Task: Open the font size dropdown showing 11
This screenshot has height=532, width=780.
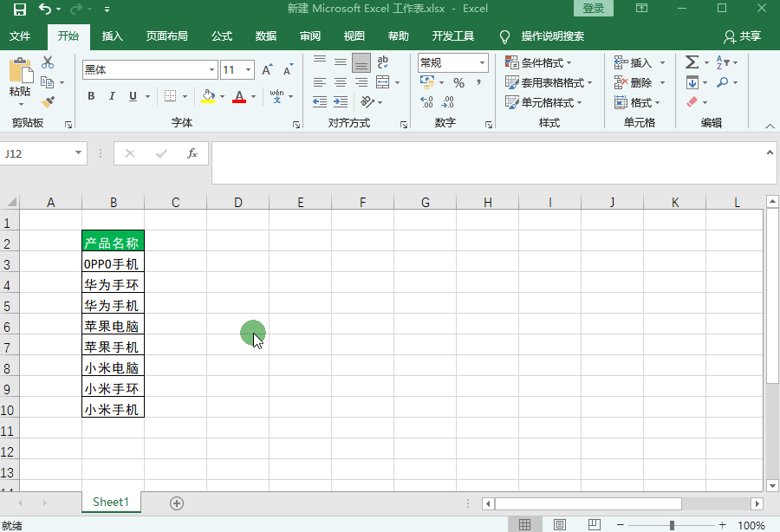Action: pos(248,69)
